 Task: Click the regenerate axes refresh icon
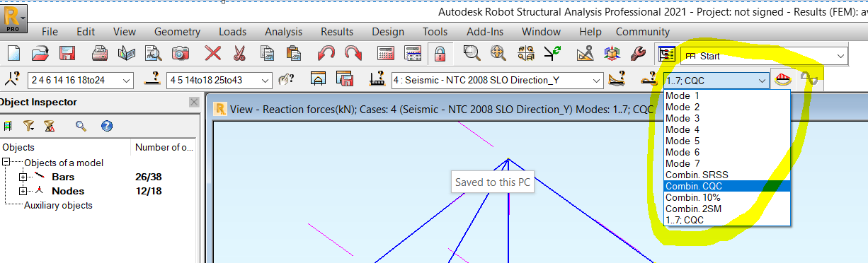pyautogui.click(x=552, y=54)
